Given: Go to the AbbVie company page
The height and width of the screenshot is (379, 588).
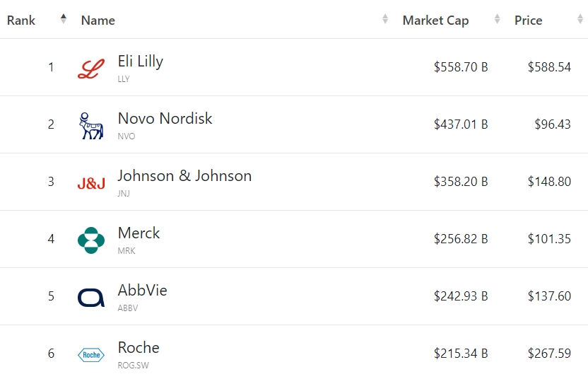Looking at the screenshot, I should coord(142,291).
